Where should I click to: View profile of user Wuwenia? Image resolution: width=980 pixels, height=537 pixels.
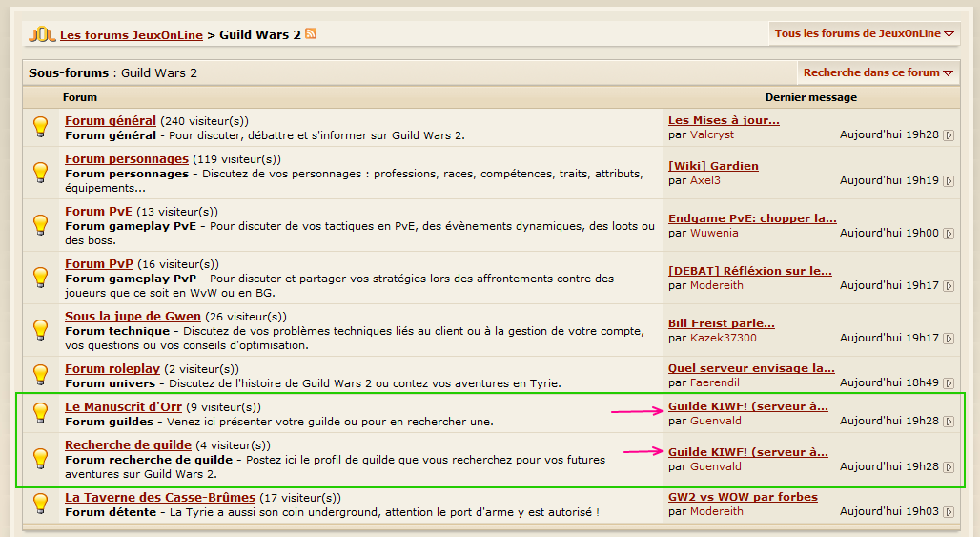714,233
